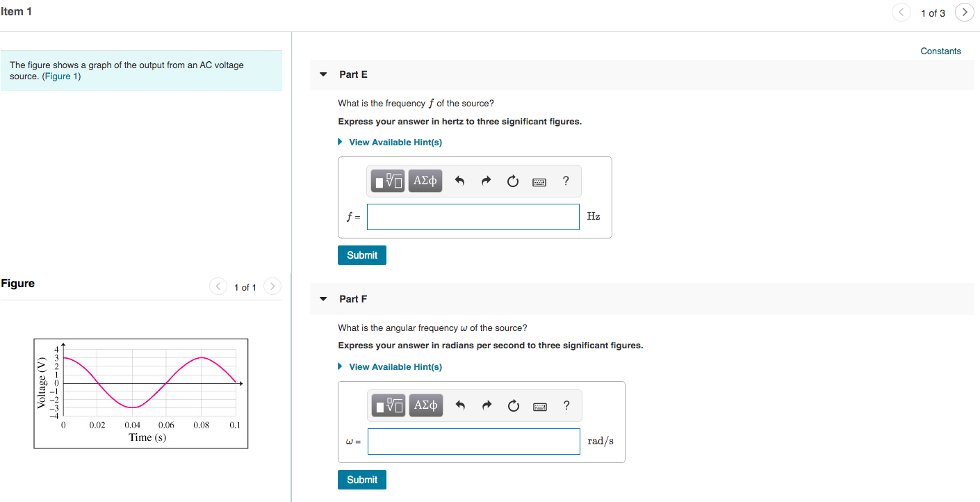
Task: Select the '1 of 3' item counter
Action: (x=933, y=13)
